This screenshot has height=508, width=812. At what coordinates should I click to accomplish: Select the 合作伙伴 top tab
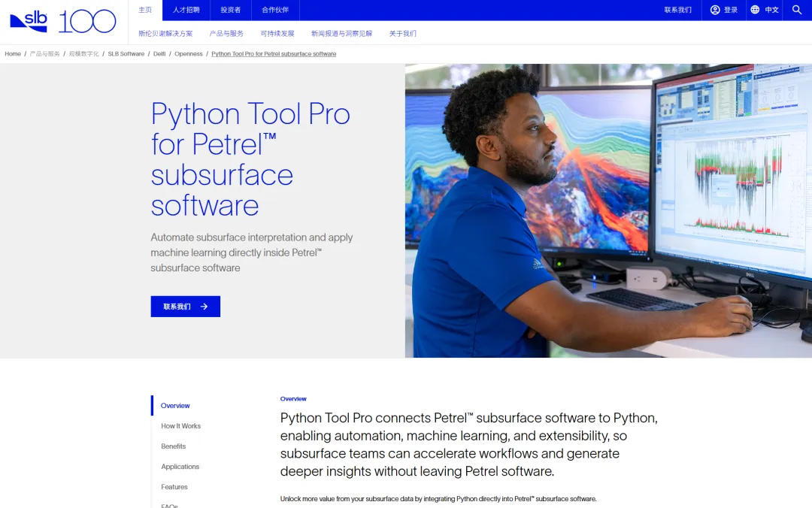275,10
